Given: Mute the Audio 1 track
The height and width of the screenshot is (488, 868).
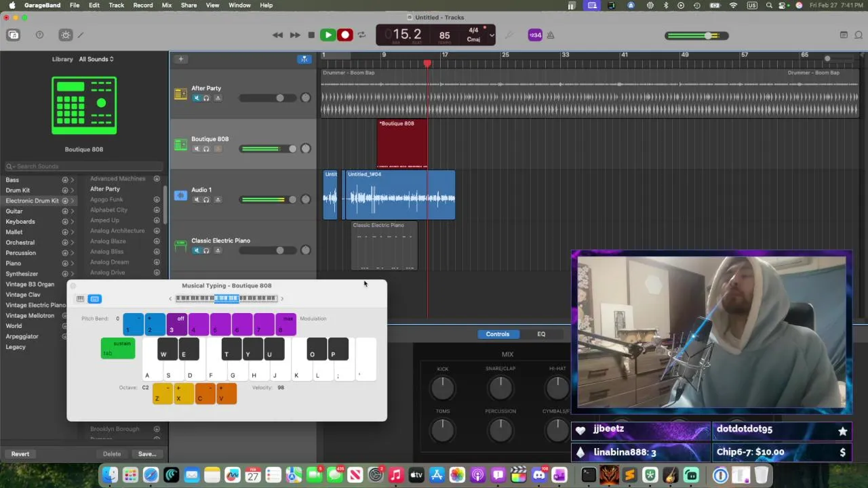Looking at the screenshot, I should tap(197, 200).
